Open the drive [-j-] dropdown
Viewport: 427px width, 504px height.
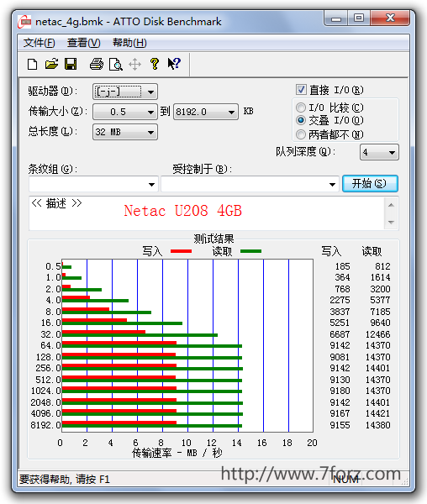[125, 92]
